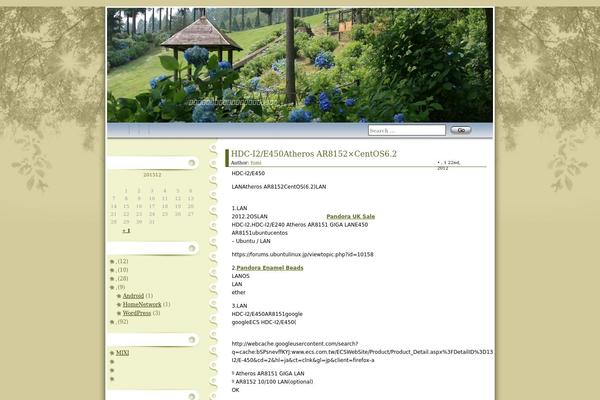Viewport: 600px width, 400px height.
Task: Click the category entry with count (12)
Action: click(122, 261)
